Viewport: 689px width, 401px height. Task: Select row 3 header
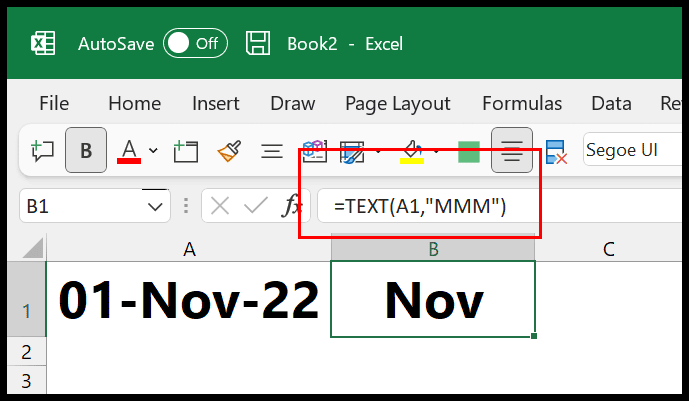[26, 380]
